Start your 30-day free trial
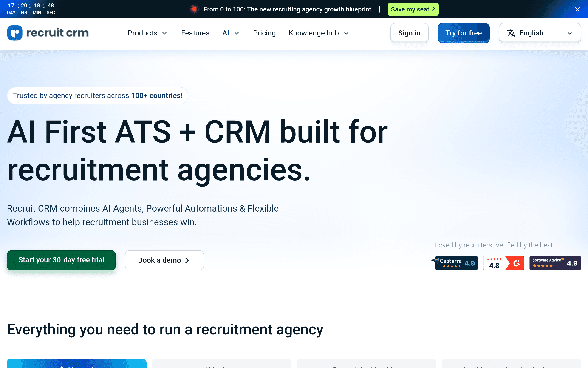This screenshot has width=588, height=368. tap(61, 260)
